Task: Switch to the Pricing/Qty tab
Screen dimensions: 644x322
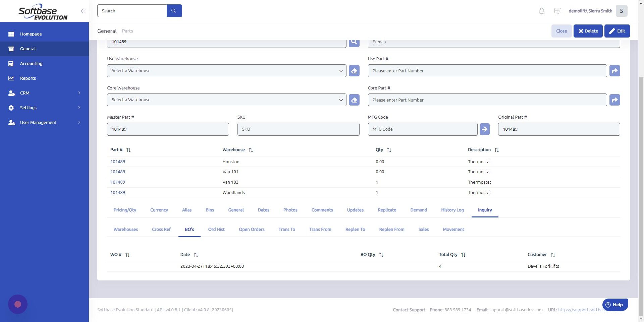Action: click(125, 210)
